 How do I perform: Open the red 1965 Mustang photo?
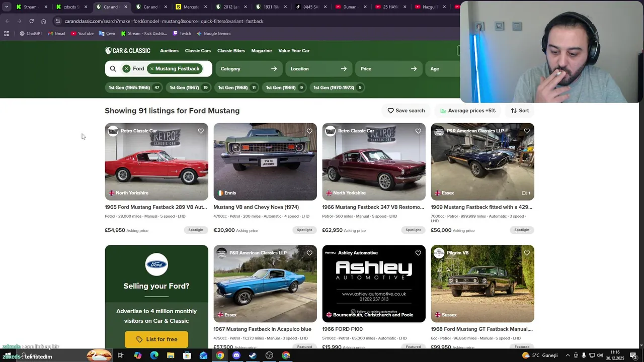(156, 162)
